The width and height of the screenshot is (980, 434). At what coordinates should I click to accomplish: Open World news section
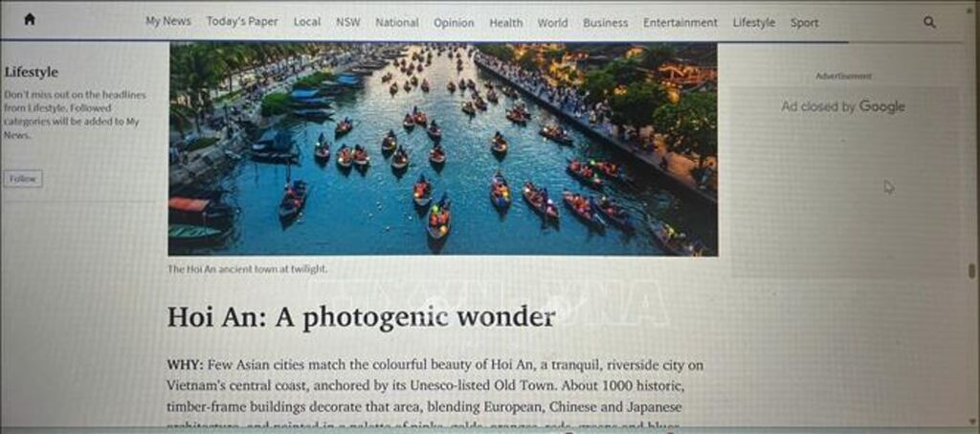[552, 22]
